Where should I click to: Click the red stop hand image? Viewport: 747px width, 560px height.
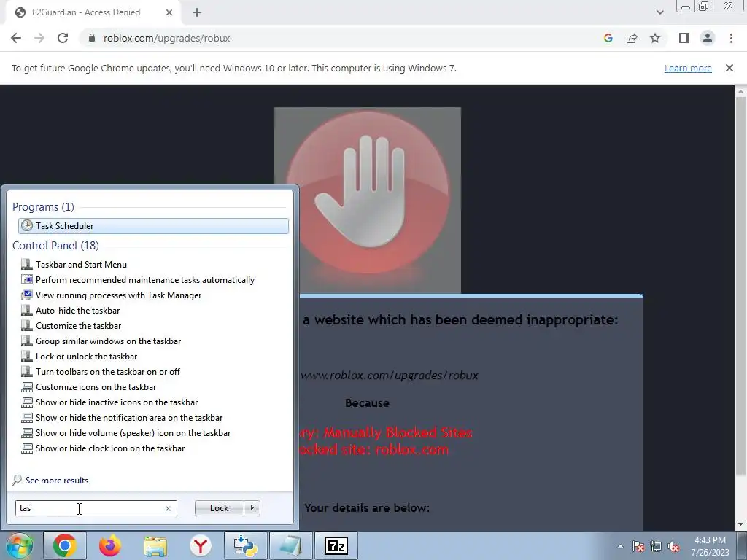(x=368, y=200)
